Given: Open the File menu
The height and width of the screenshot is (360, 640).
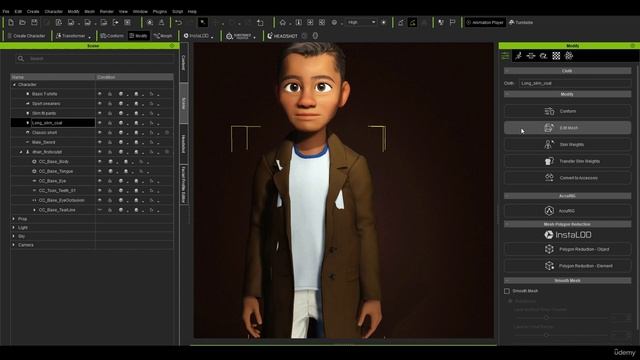Looking at the screenshot, I should pyautogui.click(x=6, y=11).
